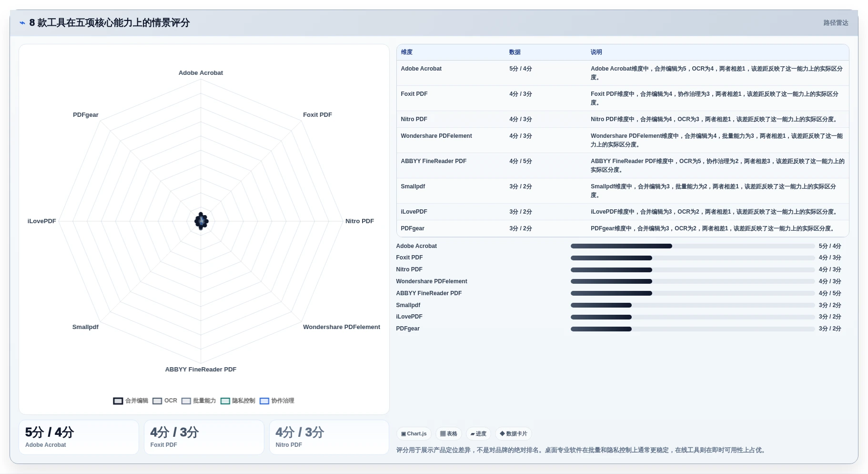Screen dimensions: 868x474
Task: Click the Nitro PDF progress bar
Action: (x=693, y=270)
